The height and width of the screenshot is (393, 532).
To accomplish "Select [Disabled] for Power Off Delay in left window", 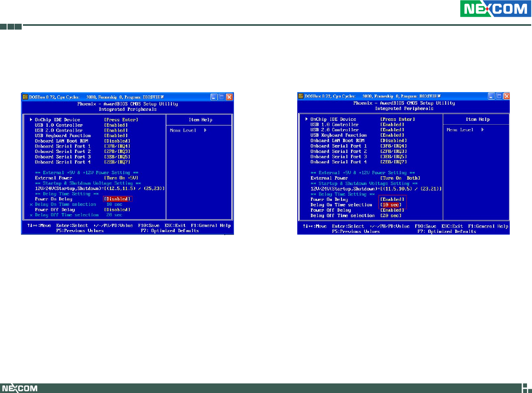I will (117, 210).
